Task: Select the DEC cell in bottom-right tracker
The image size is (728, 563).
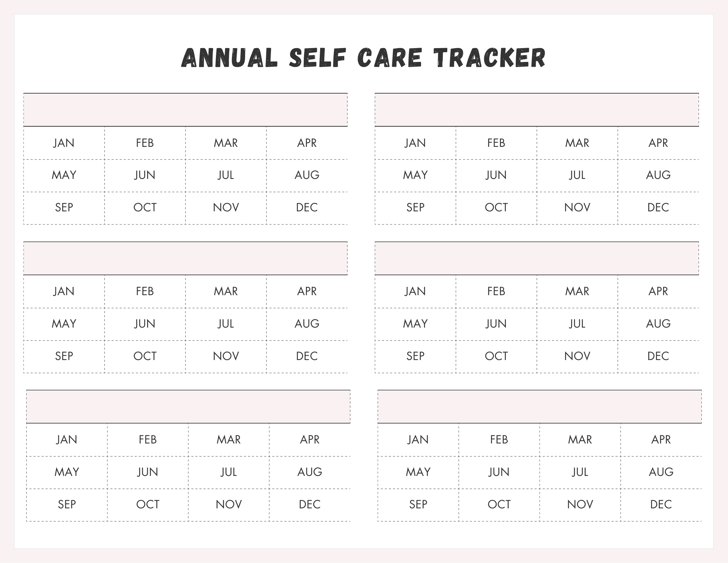Action: 661,505
